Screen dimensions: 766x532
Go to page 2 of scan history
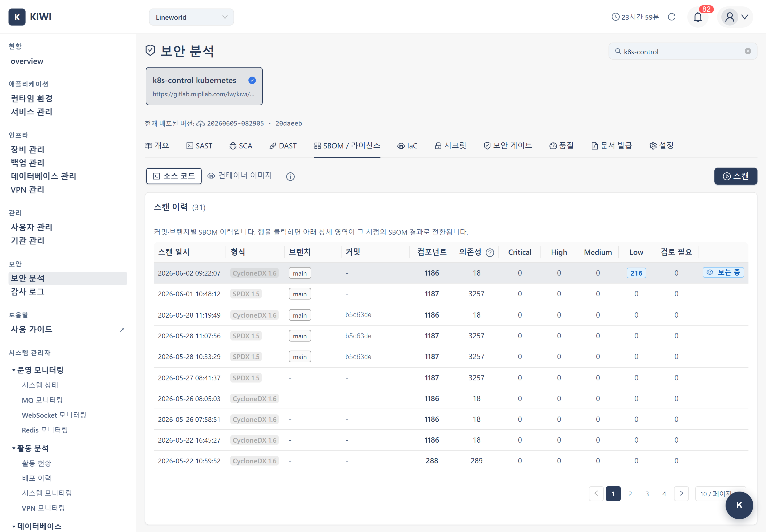[630, 494]
